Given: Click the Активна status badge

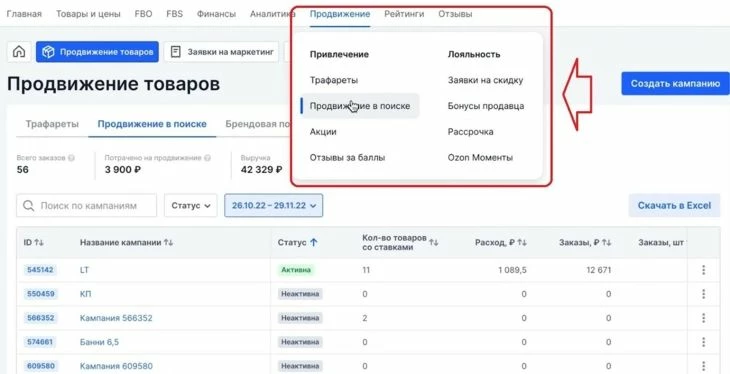Looking at the screenshot, I should [296, 270].
